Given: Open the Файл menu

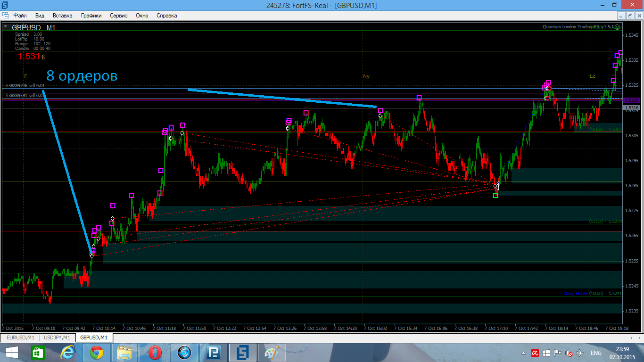Looking at the screenshot, I should tap(20, 16).
